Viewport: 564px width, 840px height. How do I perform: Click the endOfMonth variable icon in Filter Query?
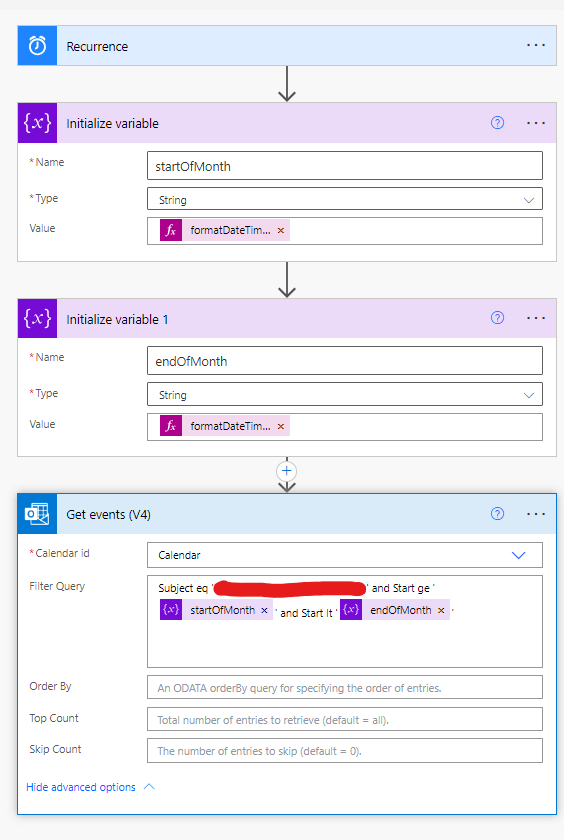(x=351, y=610)
